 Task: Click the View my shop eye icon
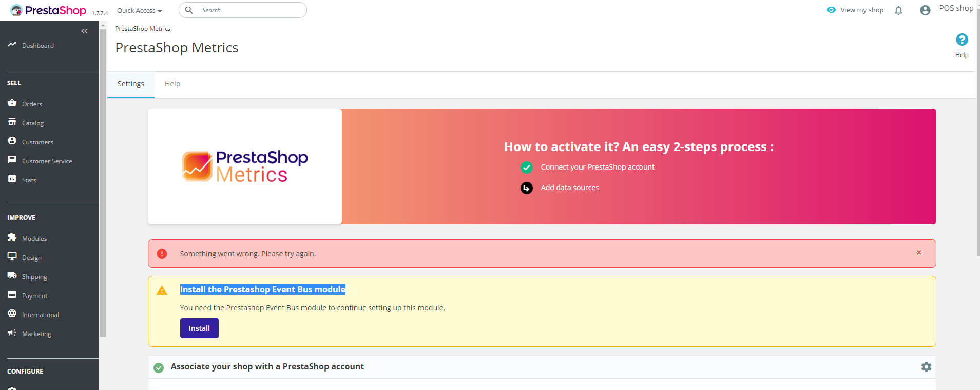click(x=831, y=10)
